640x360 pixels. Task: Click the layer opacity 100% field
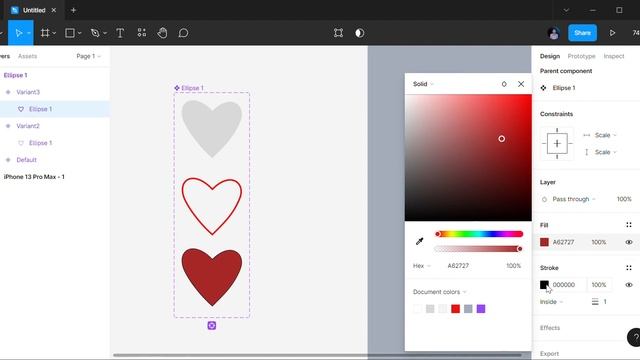(x=624, y=199)
